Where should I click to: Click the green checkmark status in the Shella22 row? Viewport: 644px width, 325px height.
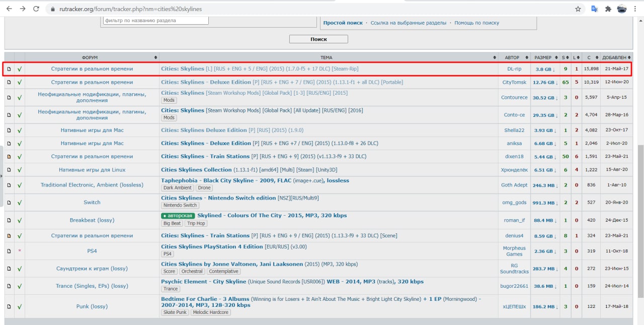(x=20, y=131)
